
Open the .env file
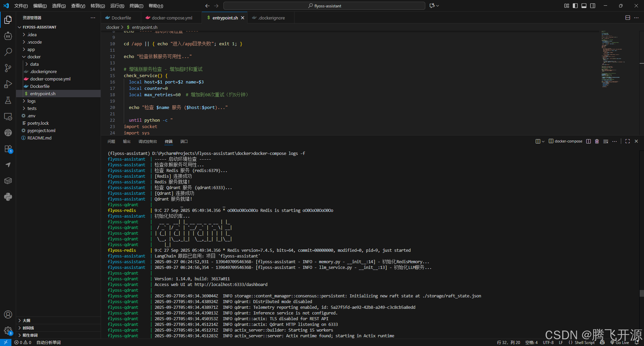[x=58, y=116]
